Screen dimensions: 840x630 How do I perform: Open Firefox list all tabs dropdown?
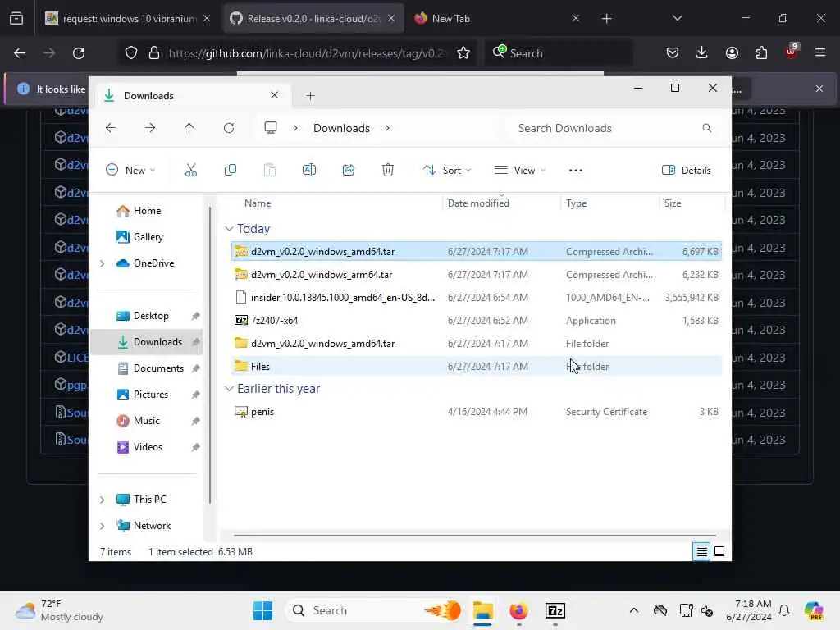pyautogui.click(x=677, y=18)
